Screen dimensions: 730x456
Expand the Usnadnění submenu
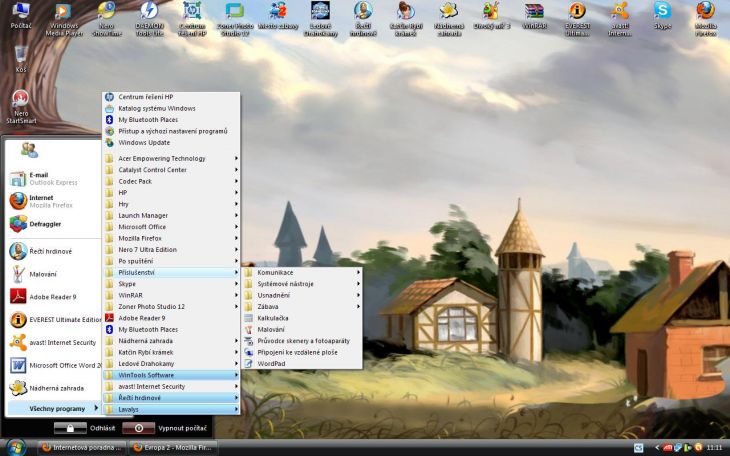(x=302, y=295)
